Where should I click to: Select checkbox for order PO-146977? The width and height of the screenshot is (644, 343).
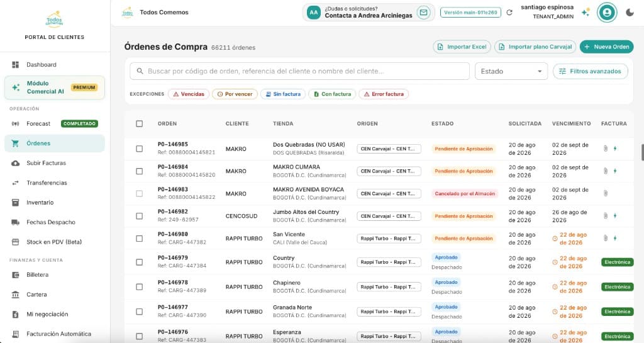[x=139, y=312]
